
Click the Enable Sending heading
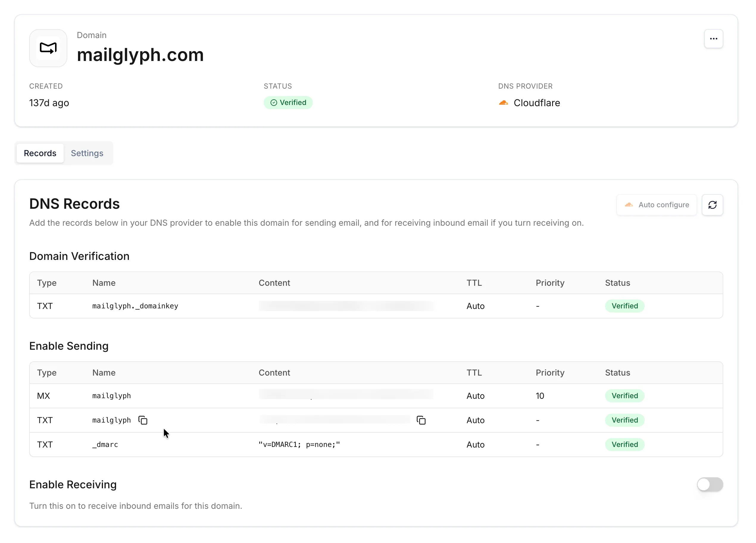coord(69,346)
